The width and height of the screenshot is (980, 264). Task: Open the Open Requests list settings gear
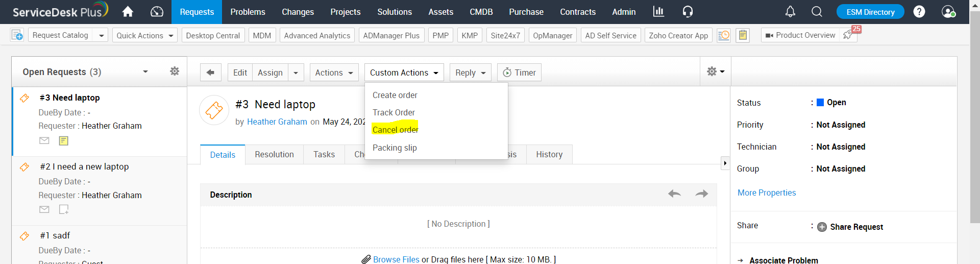pos(175,71)
